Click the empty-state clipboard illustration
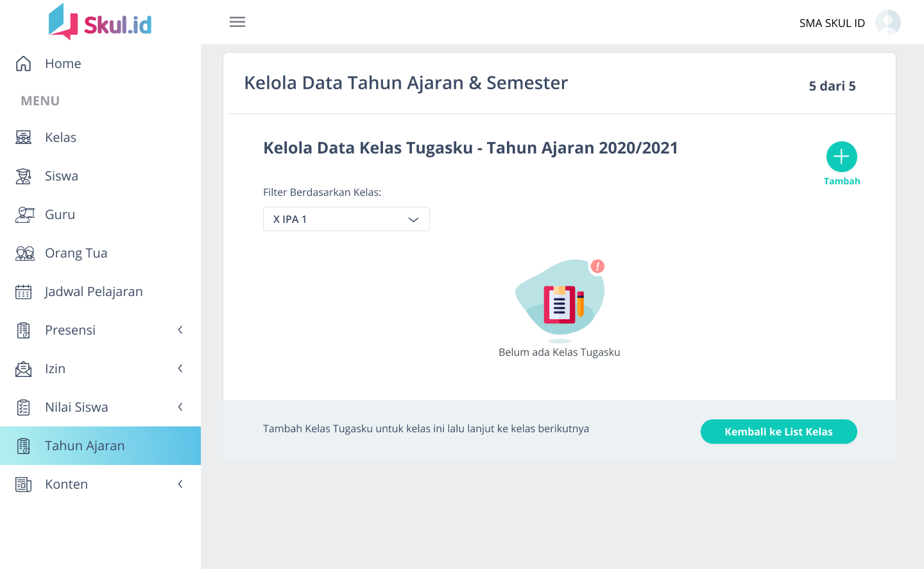The height and width of the screenshot is (569, 924). [x=560, y=301]
